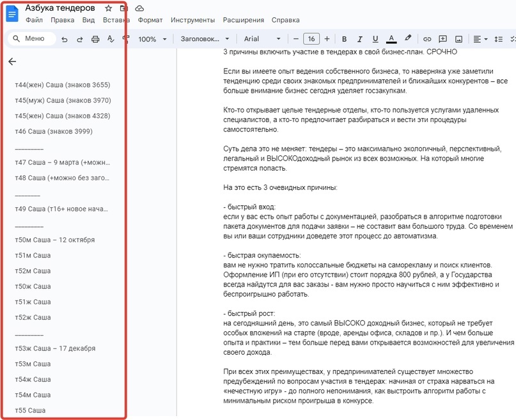The width and height of the screenshot is (516, 420).
Task: Place cursor on line '- быстрая окупаемость:'
Action: tap(262, 255)
